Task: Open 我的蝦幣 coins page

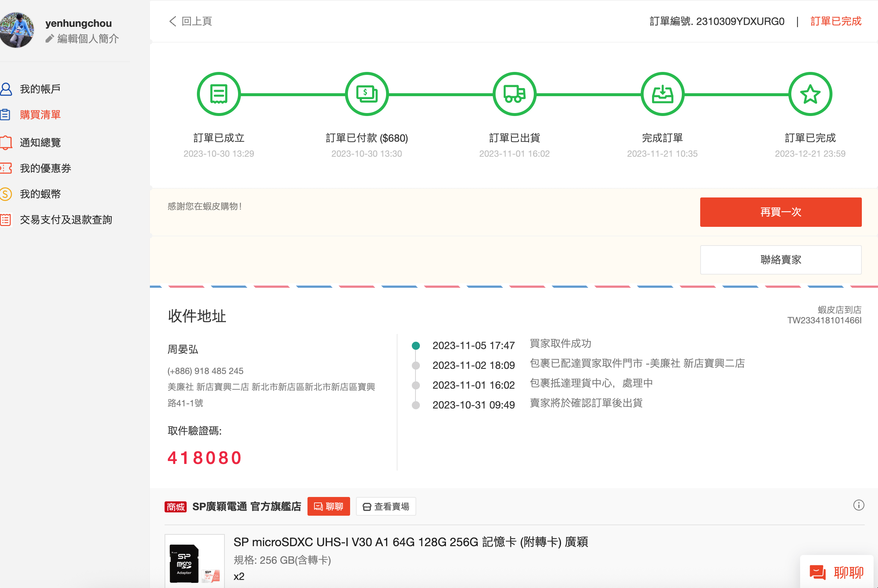Action: point(40,194)
